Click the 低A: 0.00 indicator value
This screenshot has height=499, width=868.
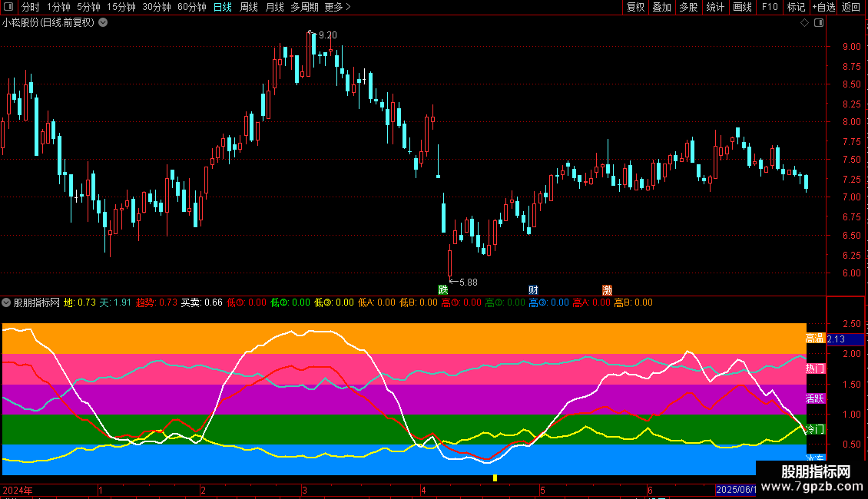(x=377, y=302)
